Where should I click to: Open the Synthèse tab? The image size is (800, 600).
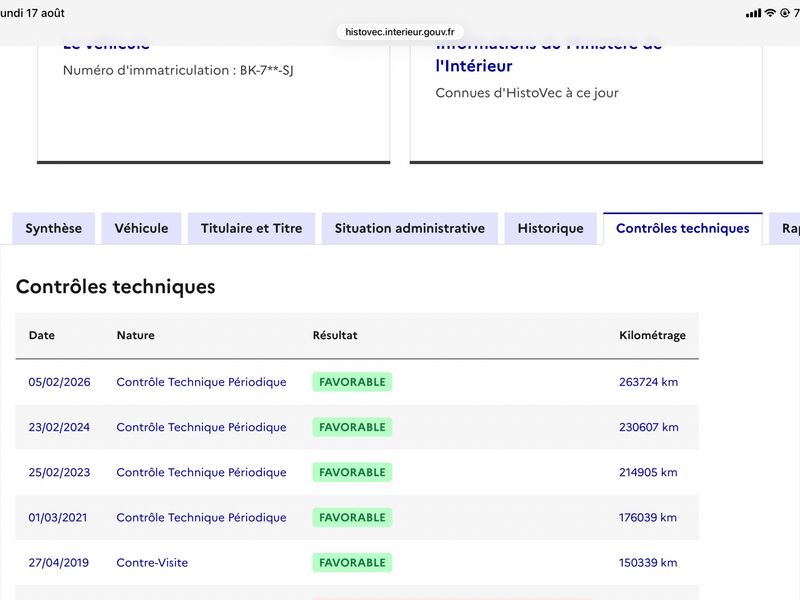click(54, 228)
